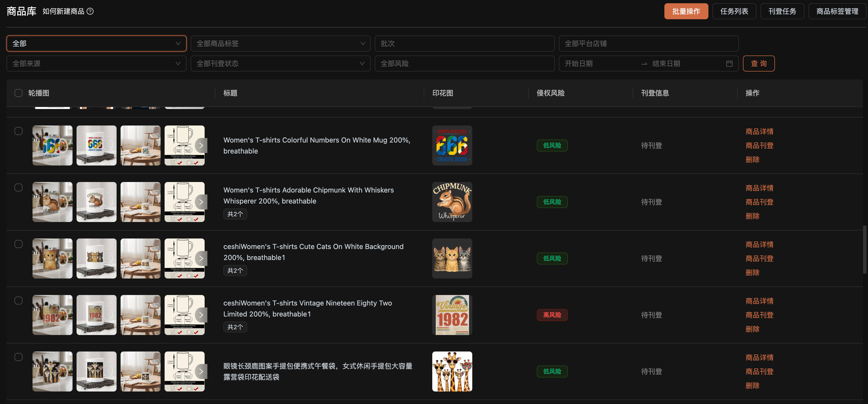868x404 pixels.
Task: Expand the 全部刊登状态 dropdown
Action: pos(280,64)
